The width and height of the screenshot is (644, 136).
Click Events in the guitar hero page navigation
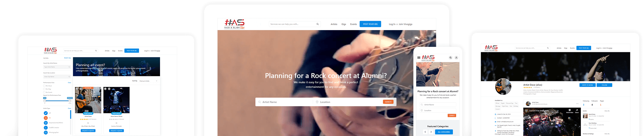click(x=354, y=24)
